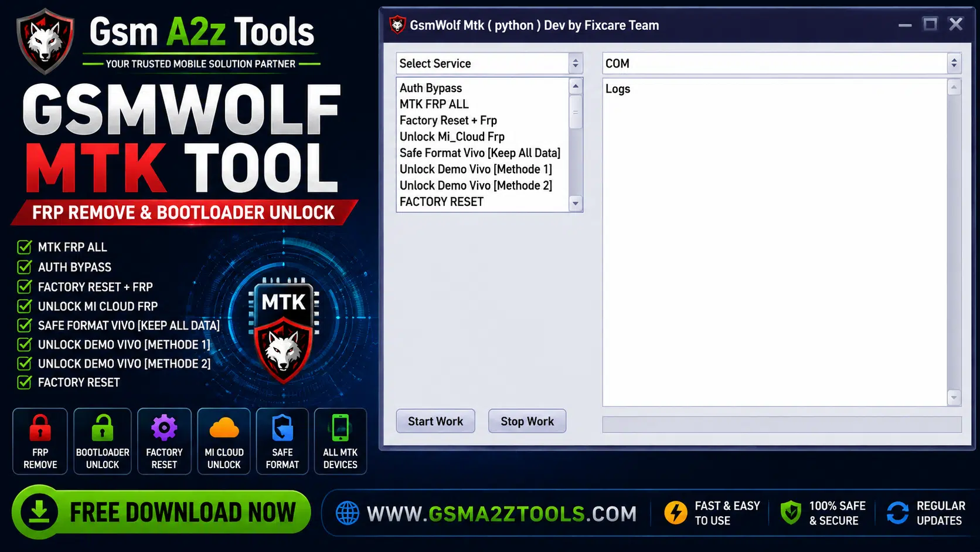Screen dimensions: 980x552
Task: Click the wolf shield icon in title bar
Action: click(x=397, y=25)
